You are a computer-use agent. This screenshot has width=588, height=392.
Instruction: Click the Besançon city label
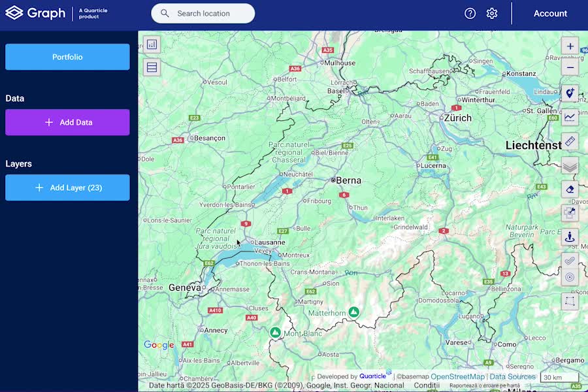click(x=210, y=138)
